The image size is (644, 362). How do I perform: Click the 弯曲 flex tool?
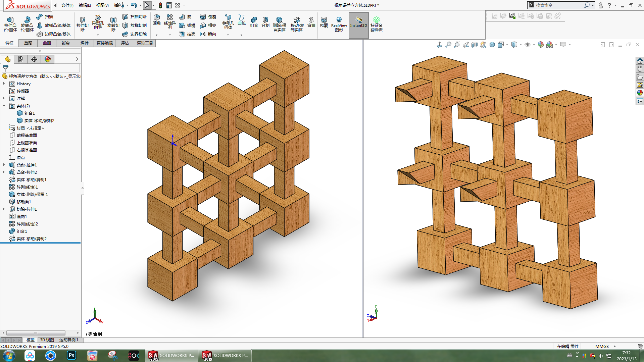(x=311, y=22)
